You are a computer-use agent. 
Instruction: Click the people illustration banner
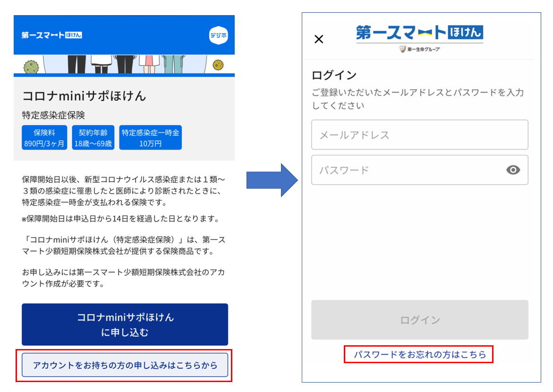[x=124, y=64]
